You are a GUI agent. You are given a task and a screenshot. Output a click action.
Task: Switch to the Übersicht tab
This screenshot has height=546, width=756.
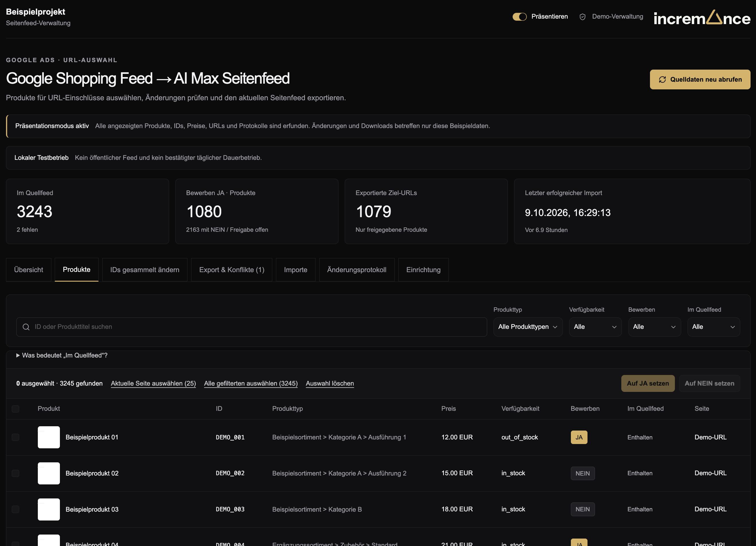(x=29, y=270)
